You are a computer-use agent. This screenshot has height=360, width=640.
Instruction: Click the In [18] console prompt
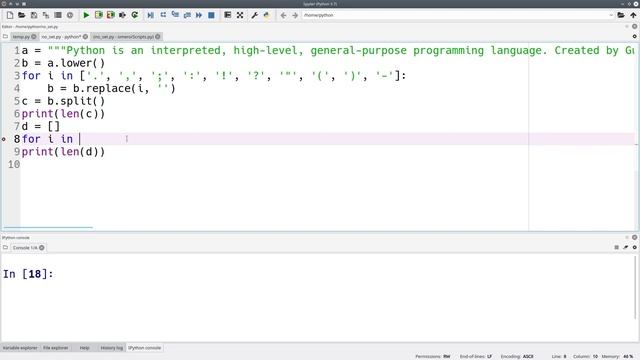pyautogui.click(x=28, y=274)
